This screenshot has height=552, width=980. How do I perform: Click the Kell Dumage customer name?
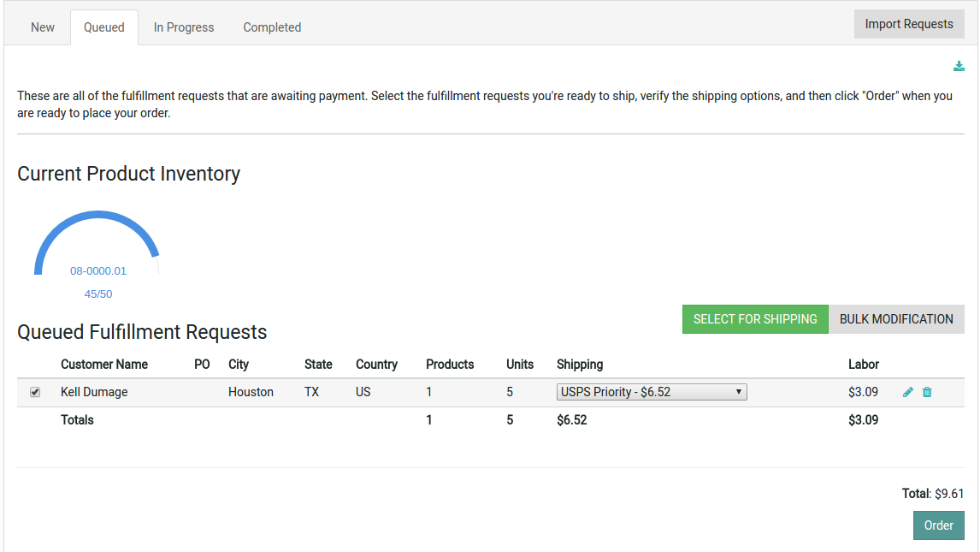point(94,391)
